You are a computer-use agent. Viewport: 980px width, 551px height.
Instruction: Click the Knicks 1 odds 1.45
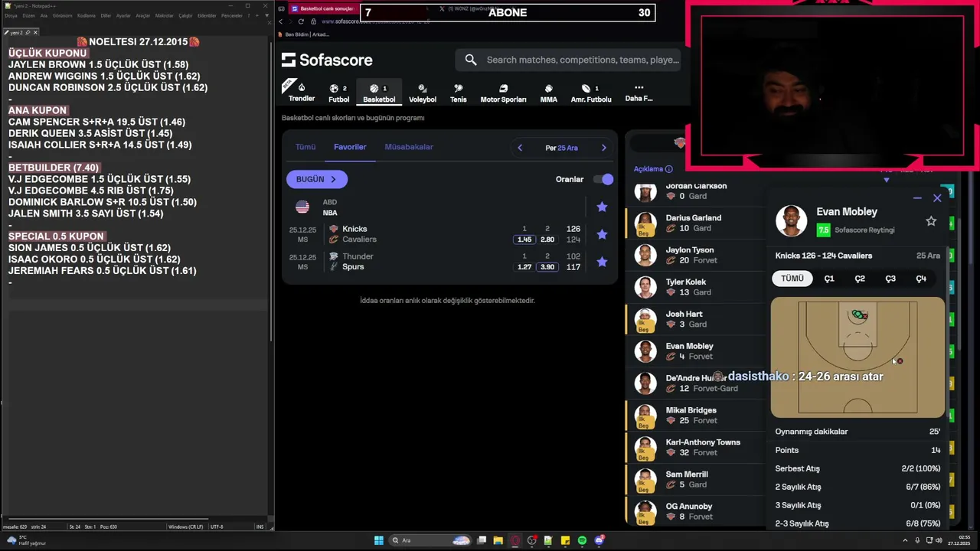click(x=524, y=240)
